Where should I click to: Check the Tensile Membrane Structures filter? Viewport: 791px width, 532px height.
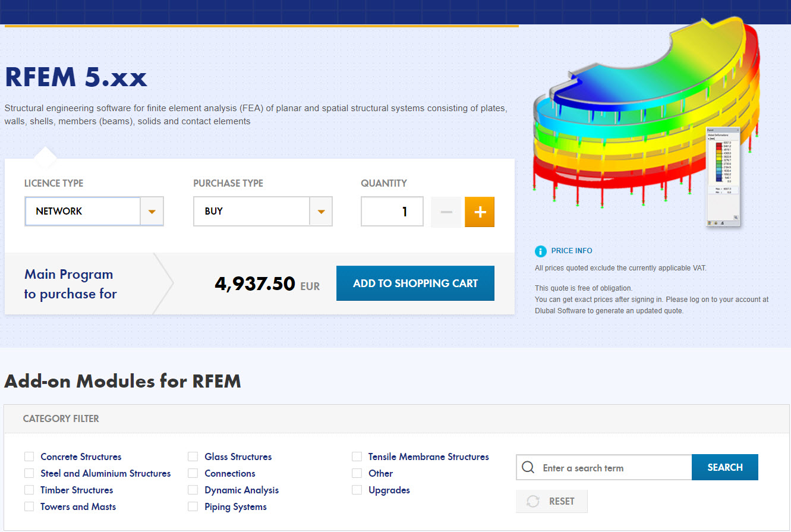pos(357,457)
